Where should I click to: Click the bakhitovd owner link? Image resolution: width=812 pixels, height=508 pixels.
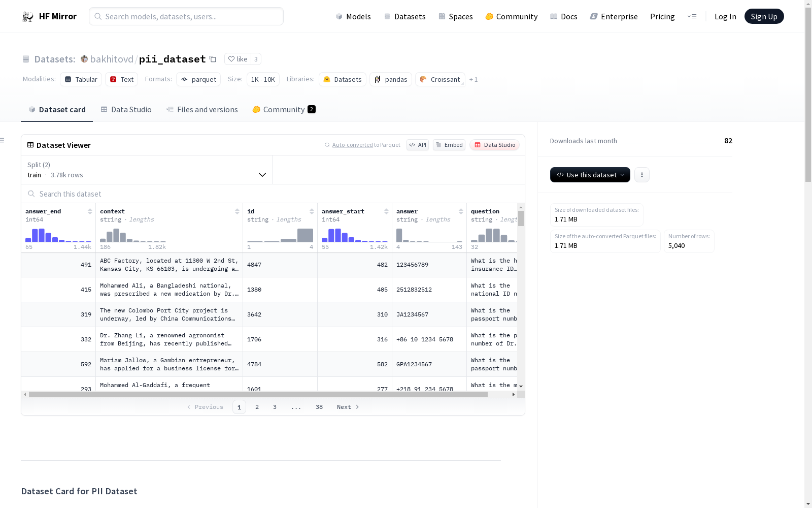(x=112, y=59)
